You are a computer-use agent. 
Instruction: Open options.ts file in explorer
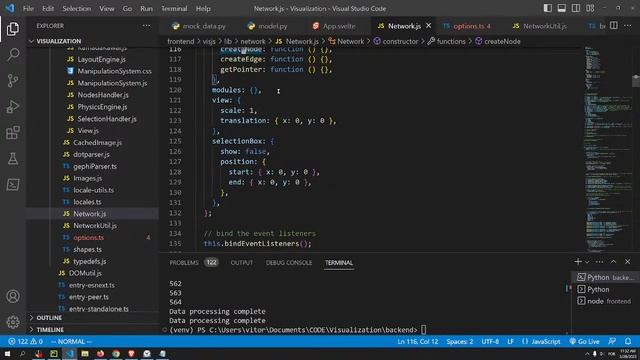(89, 237)
